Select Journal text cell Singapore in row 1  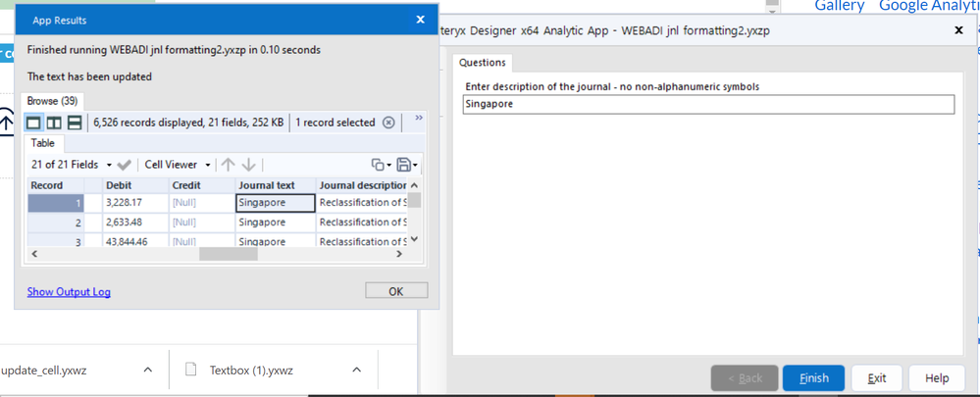(x=276, y=203)
